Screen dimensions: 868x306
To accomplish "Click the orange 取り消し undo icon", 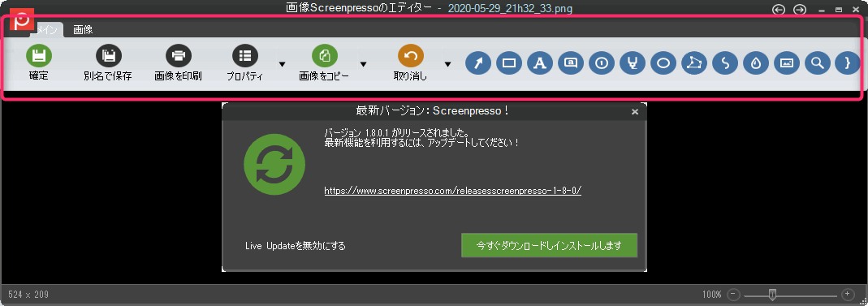I will (411, 55).
